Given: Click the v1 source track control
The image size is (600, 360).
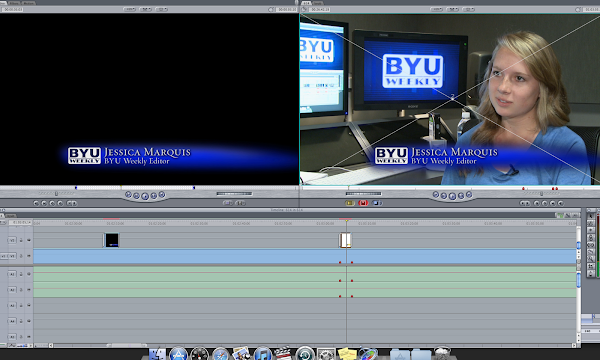Looking at the screenshot, I should click(3, 256).
